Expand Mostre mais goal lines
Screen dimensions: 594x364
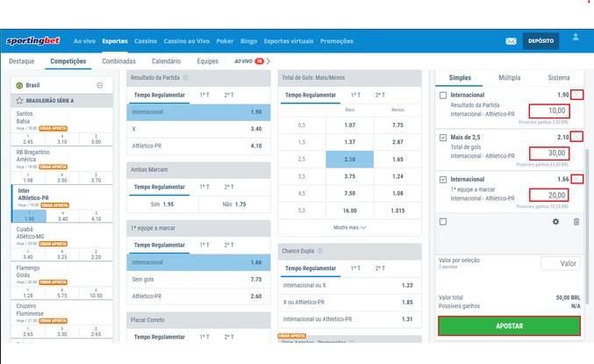[x=349, y=228]
